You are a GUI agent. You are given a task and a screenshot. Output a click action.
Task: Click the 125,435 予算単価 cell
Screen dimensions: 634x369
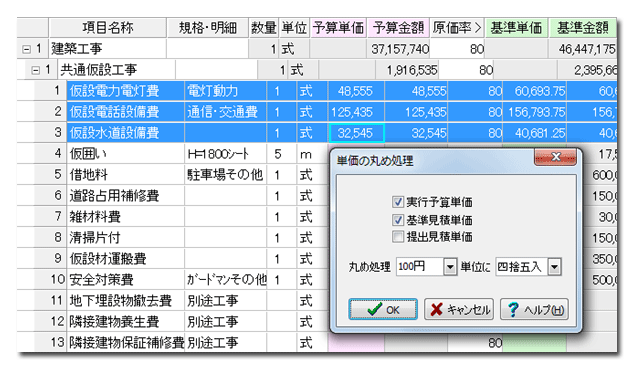click(356, 112)
